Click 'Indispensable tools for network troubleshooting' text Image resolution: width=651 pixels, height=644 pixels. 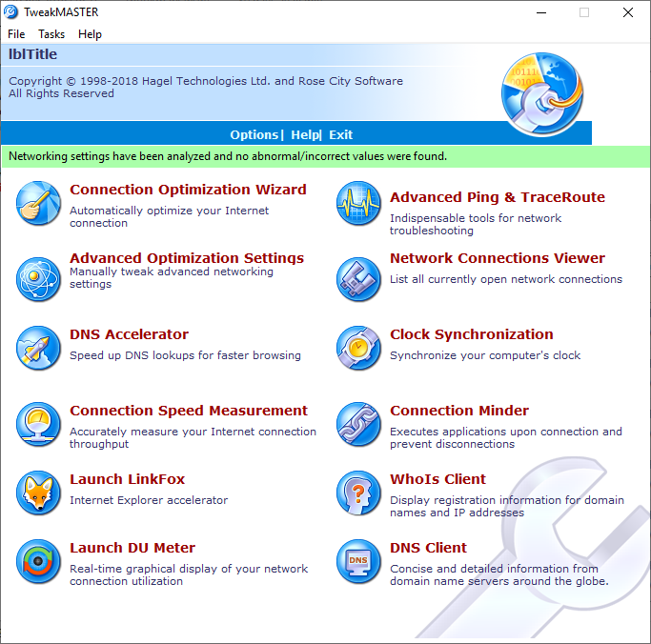point(476,224)
